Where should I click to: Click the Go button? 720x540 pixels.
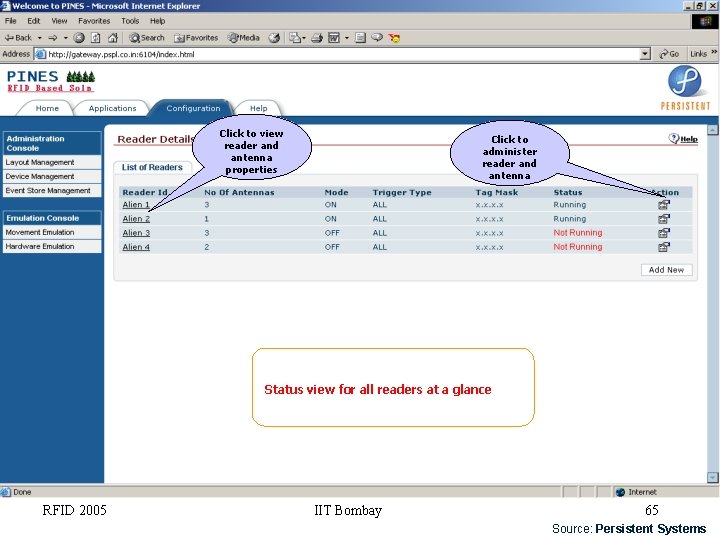pos(669,54)
